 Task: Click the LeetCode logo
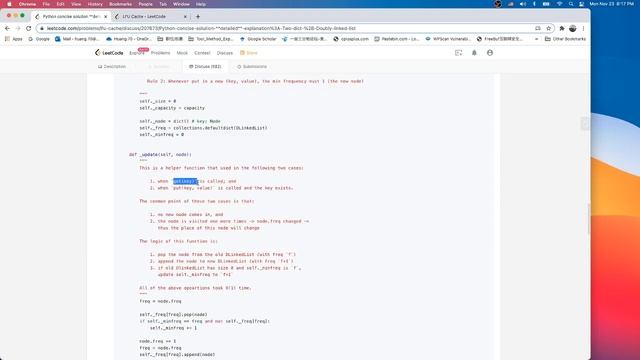(109, 53)
